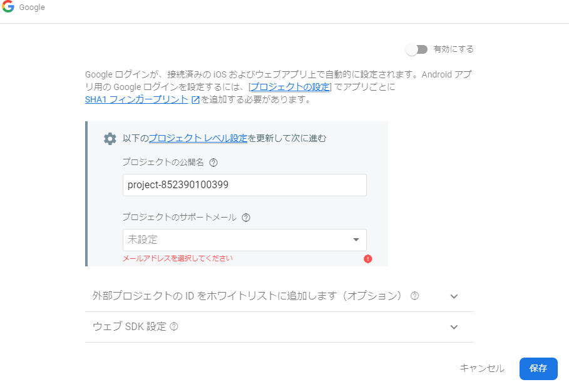Click help icon beside ホワイトリスト option
The height and width of the screenshot is (392, 569).
414,296
